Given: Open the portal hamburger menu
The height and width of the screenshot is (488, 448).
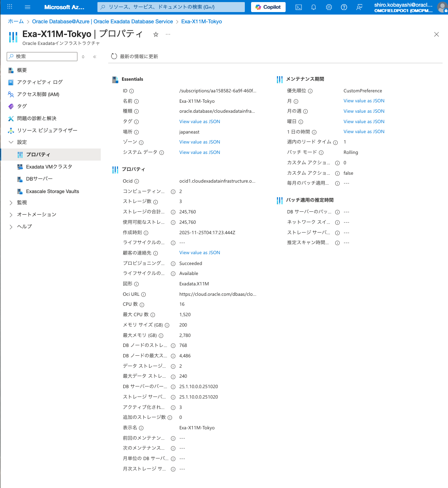Looking at the screenshot, I should click(27, 7).
